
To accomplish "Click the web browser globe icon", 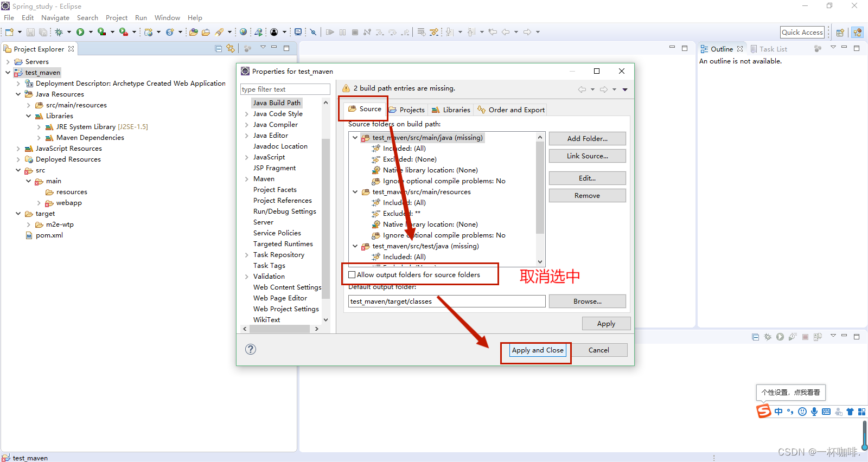I will pyautogui.click(x=243, y=32).
